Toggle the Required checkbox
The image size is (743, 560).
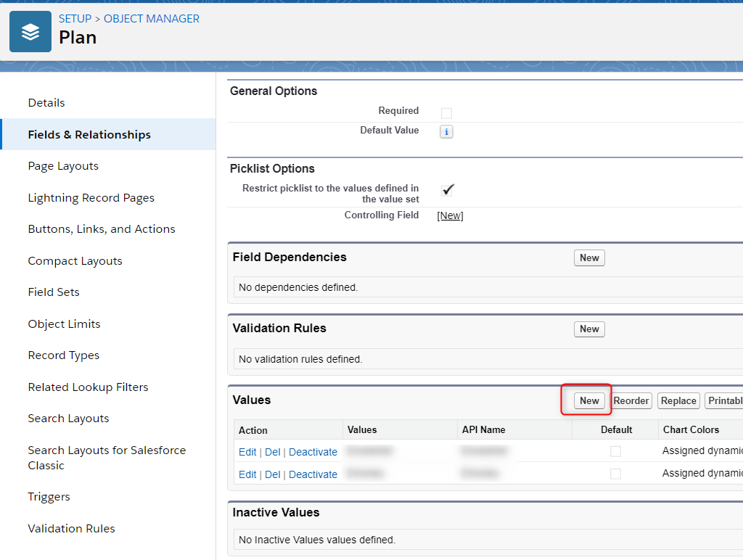click(446, 112)
